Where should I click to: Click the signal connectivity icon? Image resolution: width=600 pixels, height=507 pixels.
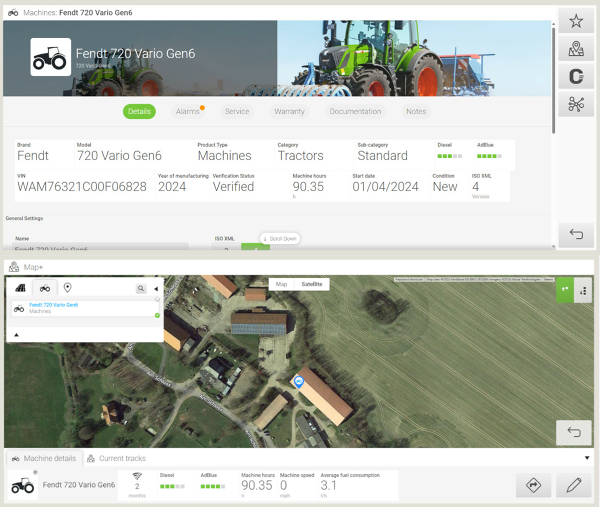[137, 476]
